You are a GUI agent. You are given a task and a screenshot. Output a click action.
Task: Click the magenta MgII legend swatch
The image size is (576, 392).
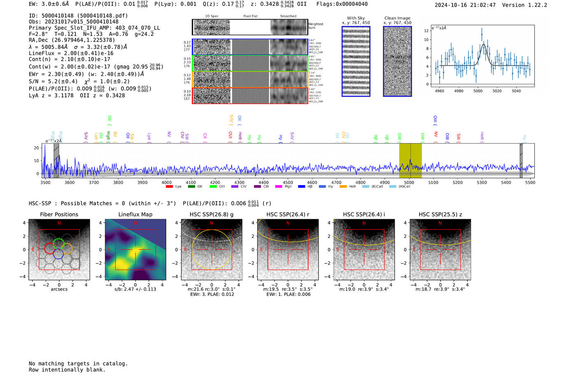tap(279, 187)
